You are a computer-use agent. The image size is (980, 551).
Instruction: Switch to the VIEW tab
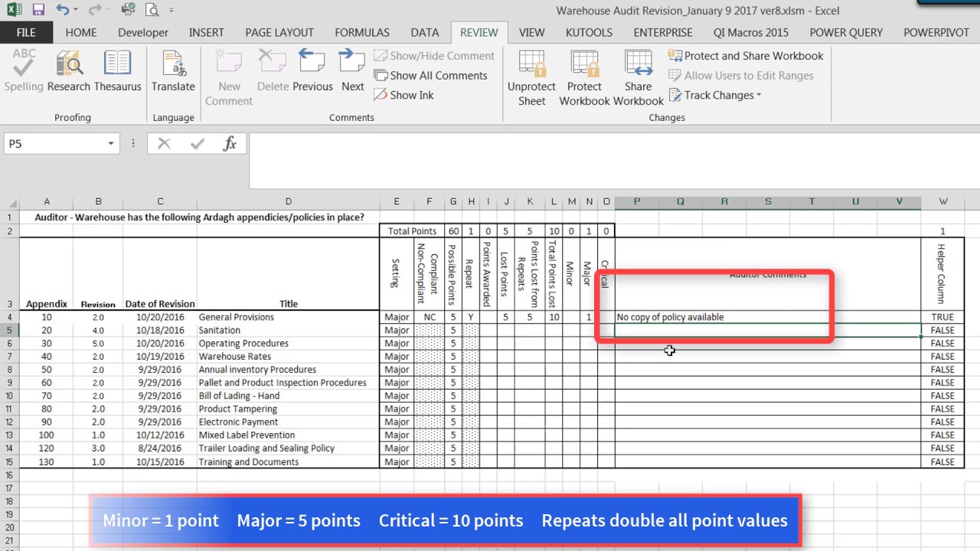(531, 33)
